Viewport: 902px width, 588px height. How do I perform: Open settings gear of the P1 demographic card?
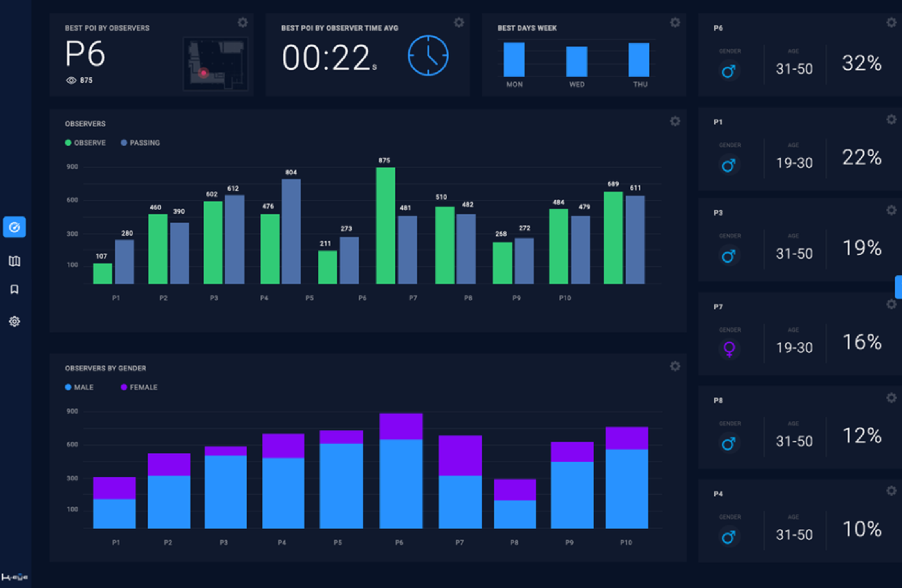891,120
